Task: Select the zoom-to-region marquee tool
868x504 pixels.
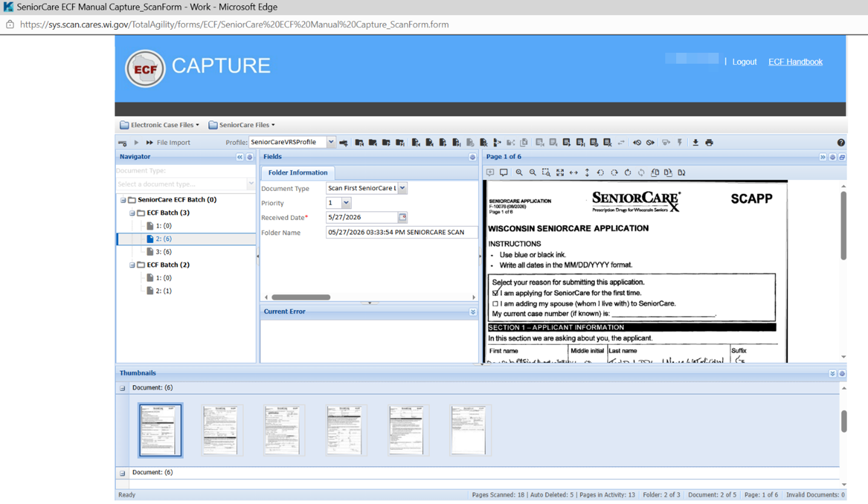Action: pos(546,172)
